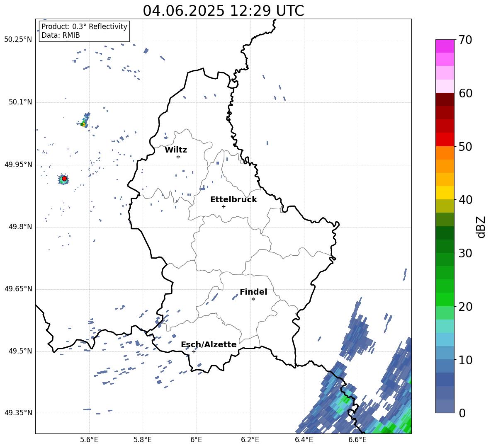Click the title text 04.06.2025 12:29 UTC
Viewport: 491px width, 448px height.
[223, 11]
